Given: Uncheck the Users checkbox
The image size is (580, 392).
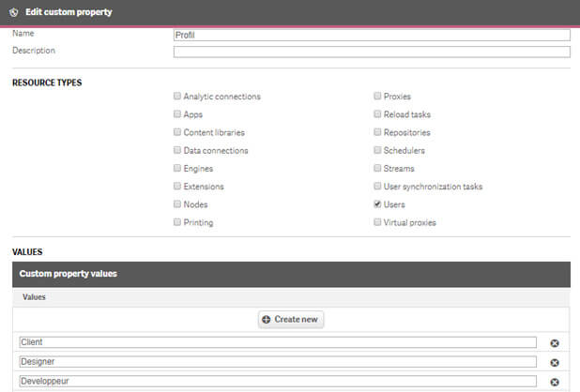Looking at the screenshot, I should 377,204.
